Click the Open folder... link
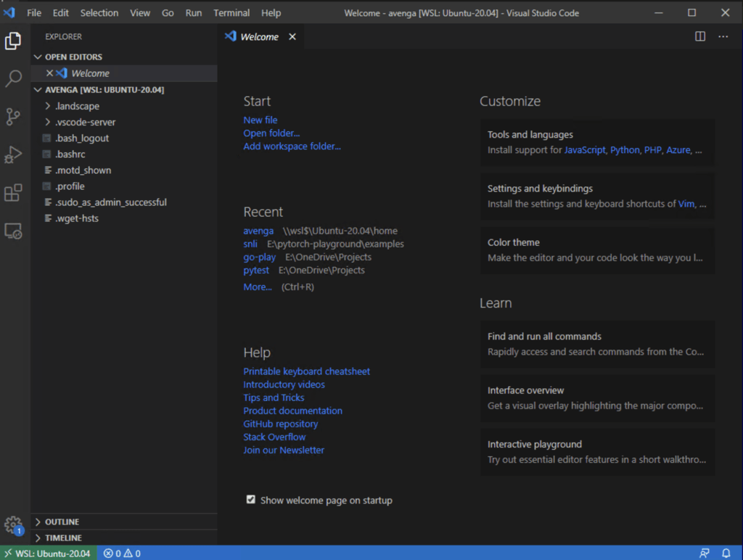This screenshot has height=560, width=743. [x=271, y=133]
